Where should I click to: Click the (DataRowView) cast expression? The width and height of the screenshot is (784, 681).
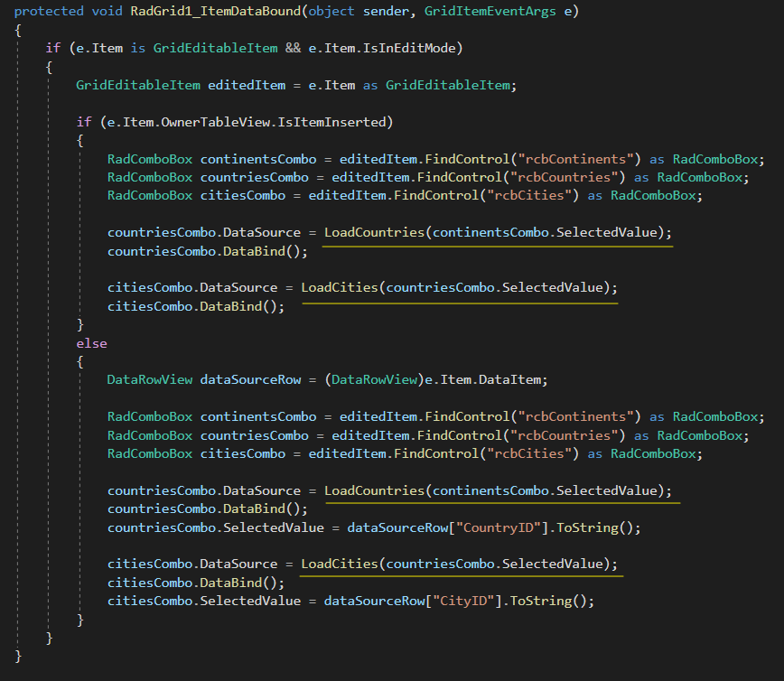[375, 380]
